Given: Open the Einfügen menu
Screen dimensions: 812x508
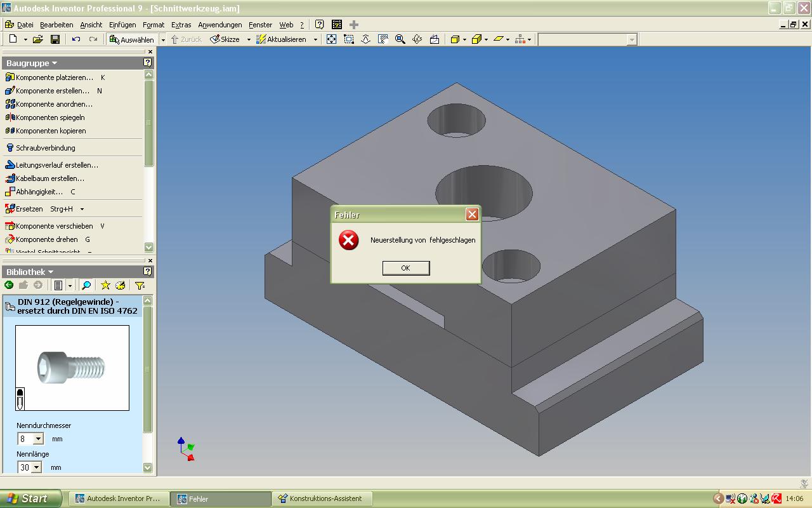Looking at the screenshot, I should point(122,25).
